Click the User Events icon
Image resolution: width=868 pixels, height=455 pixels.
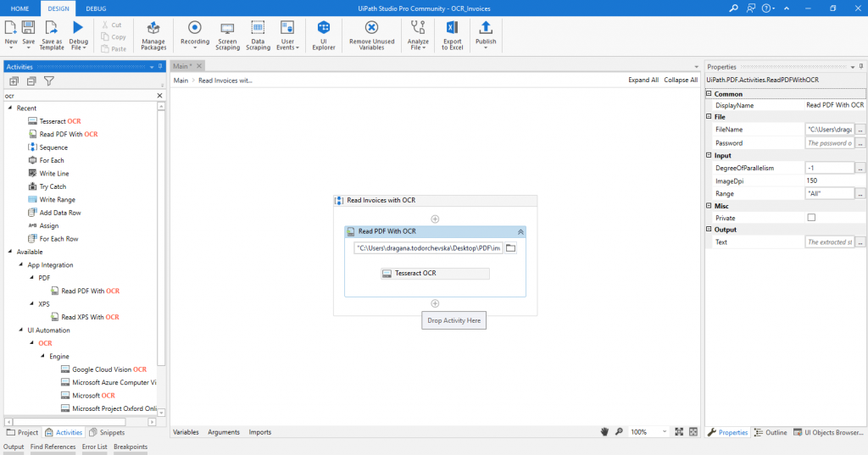(x=287, y=28)
